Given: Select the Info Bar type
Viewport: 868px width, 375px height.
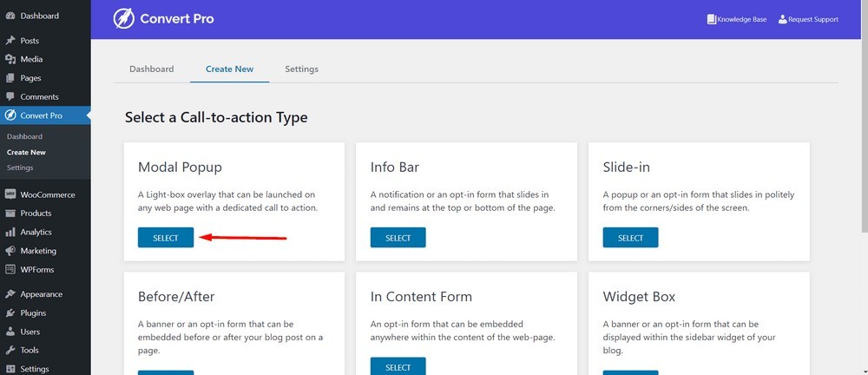Looking at the screenshot, I should pyautogui.click(x=398, y=238).
